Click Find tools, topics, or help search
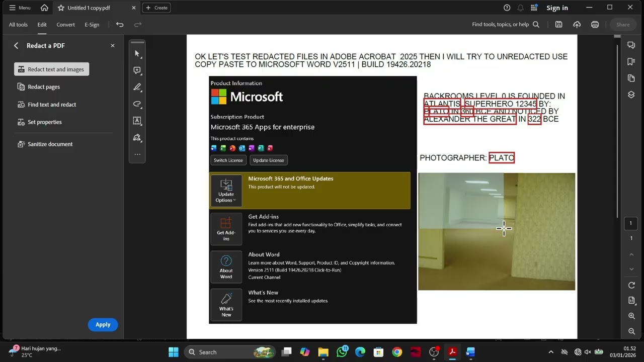This screenshot has width=644, height=362. (505, 25)
